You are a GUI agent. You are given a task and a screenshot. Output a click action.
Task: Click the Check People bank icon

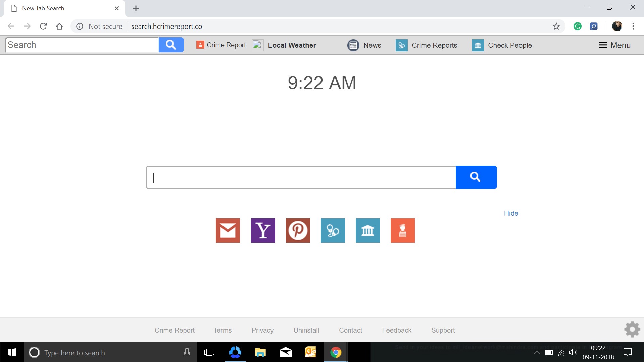[477, 45]
